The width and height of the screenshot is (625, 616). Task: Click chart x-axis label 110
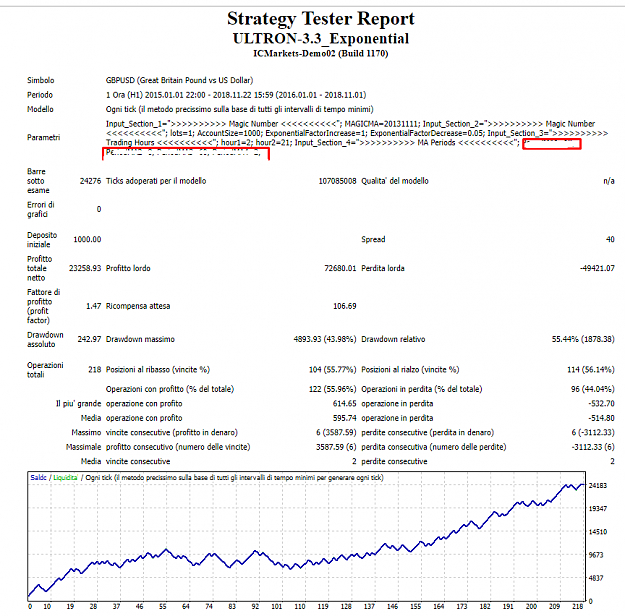coord(300,606)
